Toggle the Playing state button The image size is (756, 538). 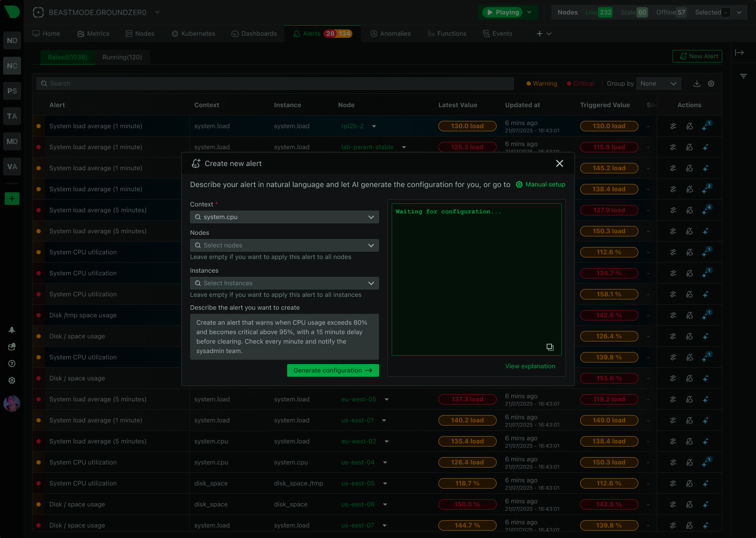point(502,12)
